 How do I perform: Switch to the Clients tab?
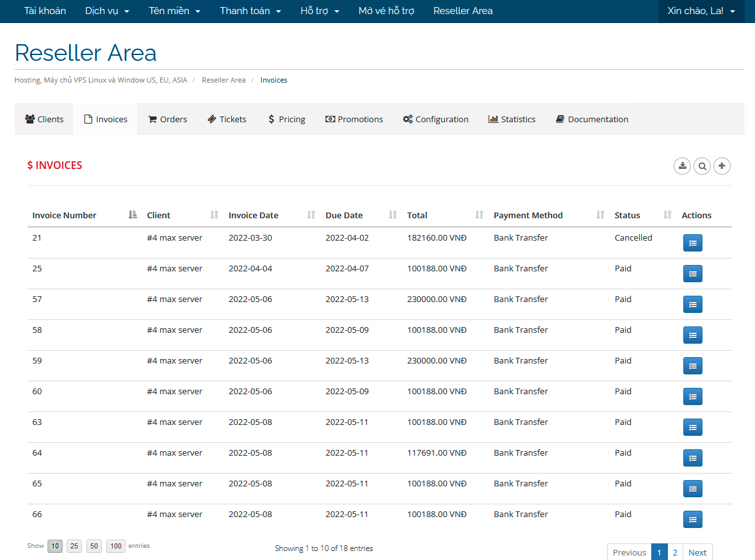44,119
